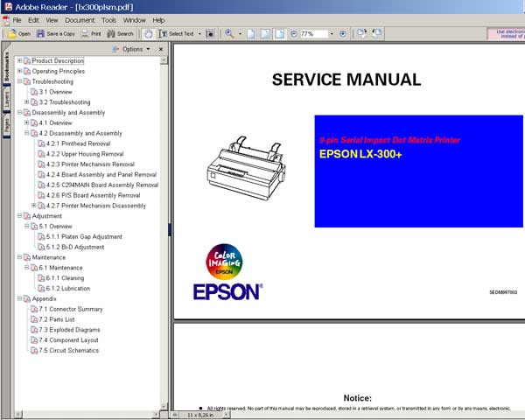This screenshot has width=525, height=420.
Task: Set Fit Width page view
Action: coord(280,34)
